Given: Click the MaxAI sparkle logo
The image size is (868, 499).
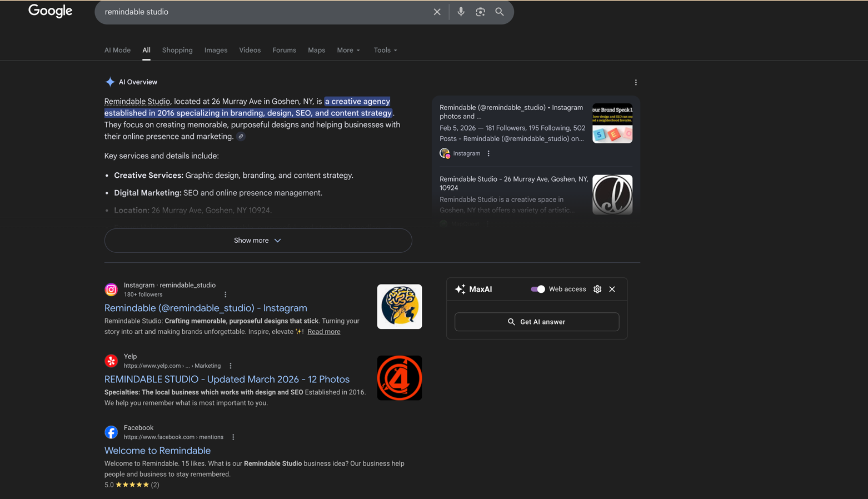Looking at the screenshot, I should pos(460,289).
